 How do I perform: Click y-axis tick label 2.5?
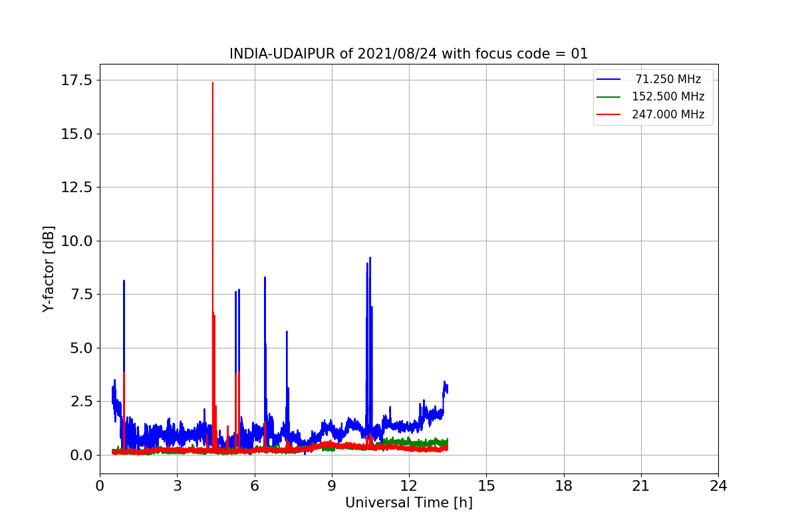coord(80,401)
